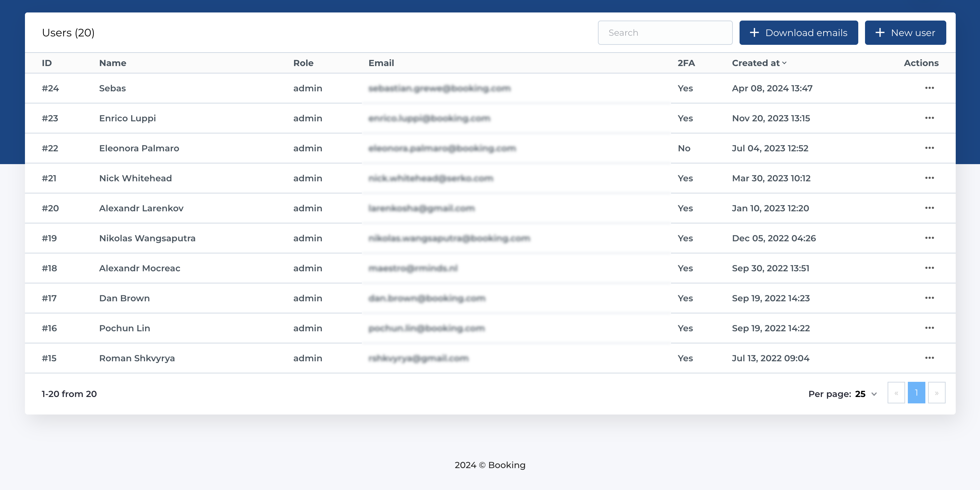Open the actions menu for Eleonora Palmaro
Screen dimensions: 980x490
coord(930,148)
